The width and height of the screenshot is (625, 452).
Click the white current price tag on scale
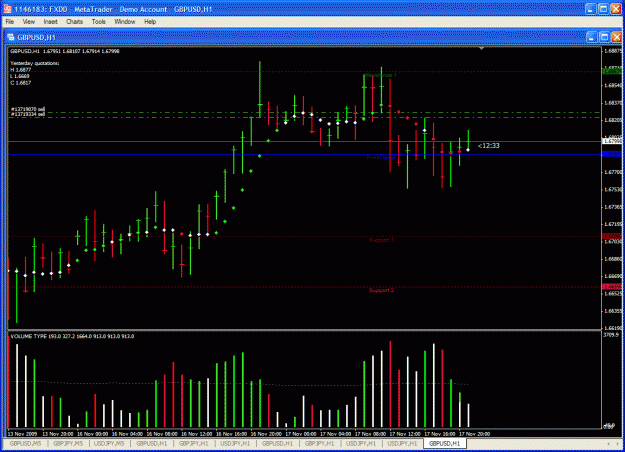612,141
